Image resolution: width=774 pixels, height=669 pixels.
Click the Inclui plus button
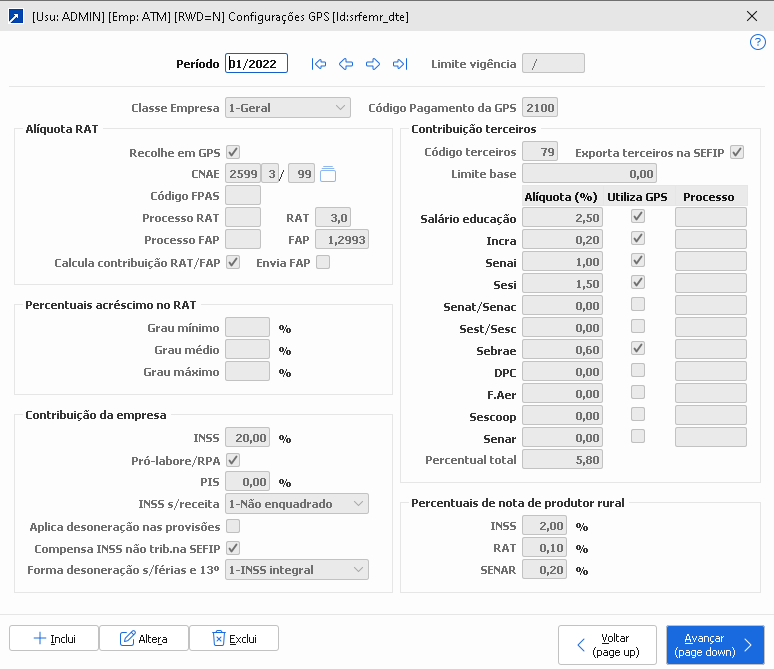coord(54,638)
